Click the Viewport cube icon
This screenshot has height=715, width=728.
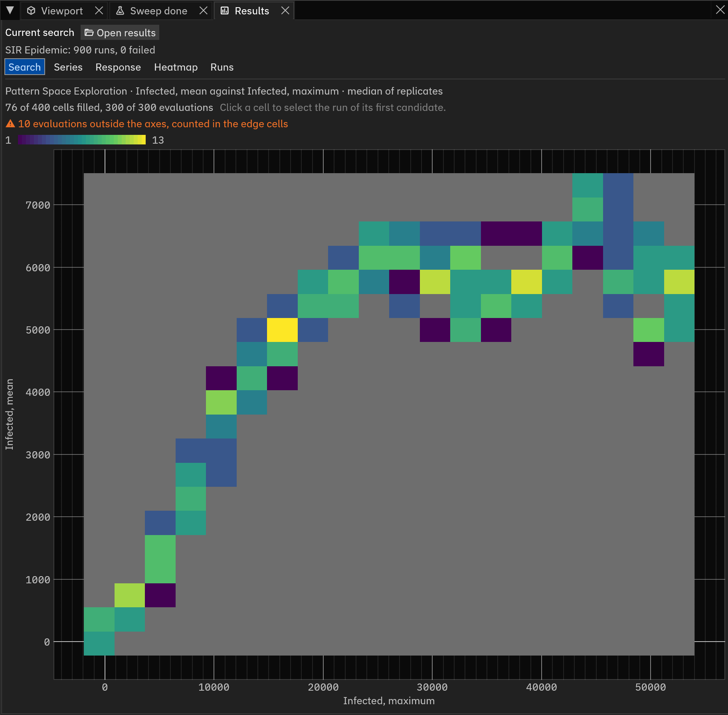pos(31,11)
